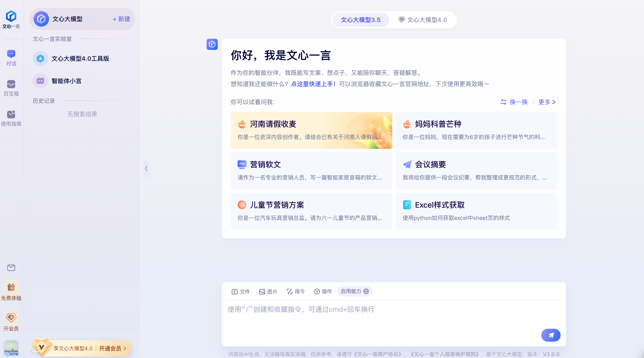Send message with paper-plane button
Screen dimensions: 644x358
[550, 335]
